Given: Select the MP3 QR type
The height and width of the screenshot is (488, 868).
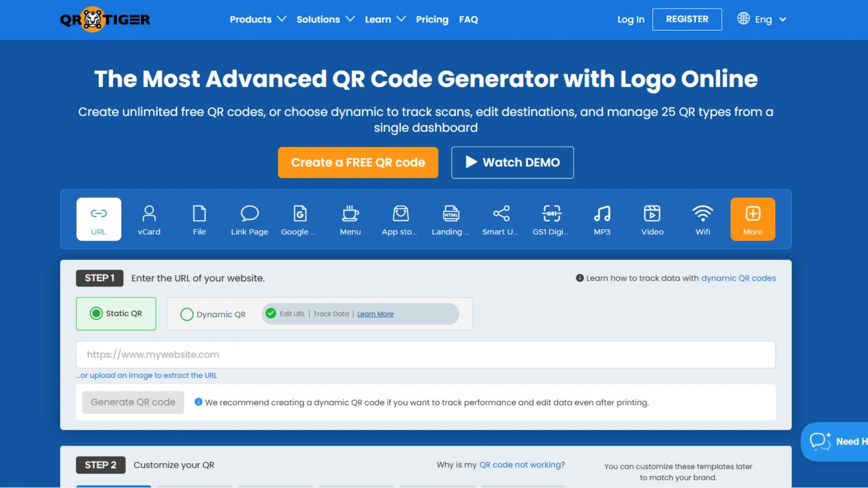Looking at the screenshot, I should point(602,219).
